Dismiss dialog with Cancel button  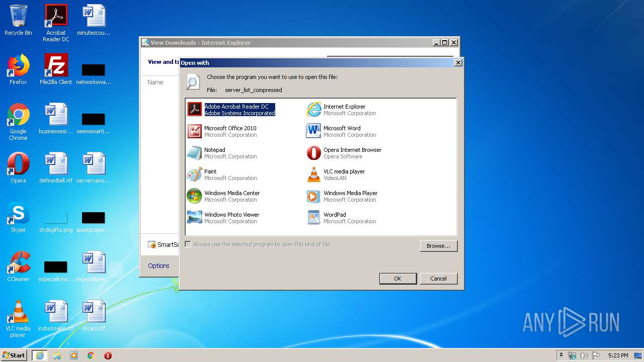tap(438, 279)
